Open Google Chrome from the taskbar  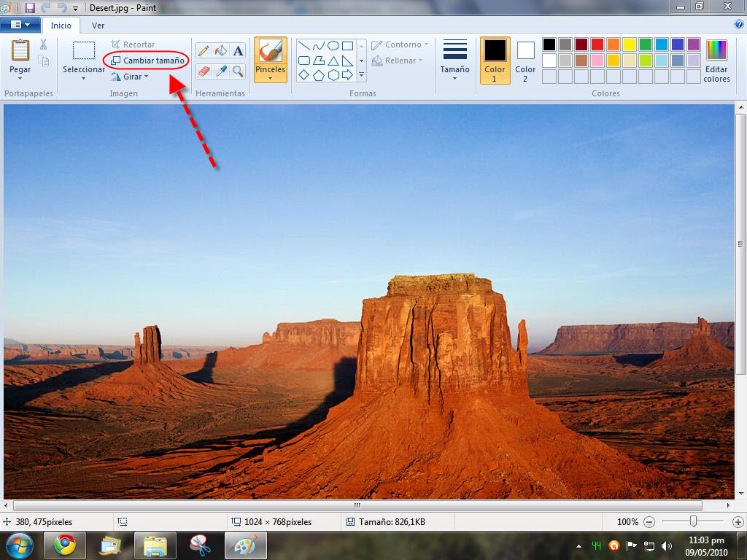coord(65,545)
